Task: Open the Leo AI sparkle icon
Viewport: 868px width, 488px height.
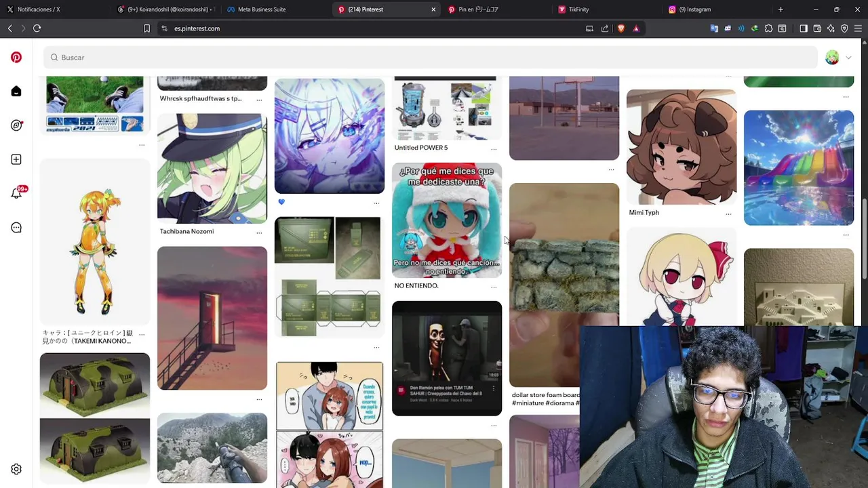Action: [831, 28]
